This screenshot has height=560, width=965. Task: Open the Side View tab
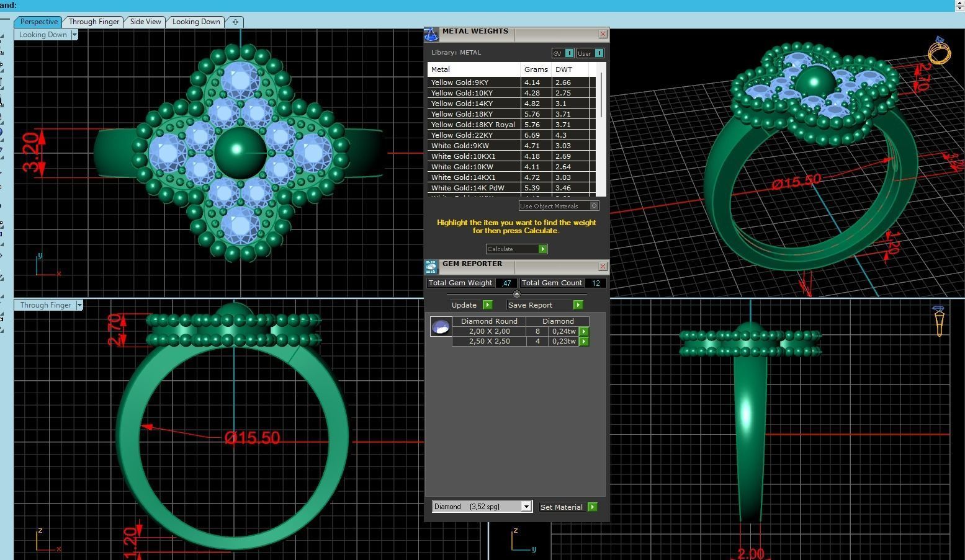tap(145, 22)
